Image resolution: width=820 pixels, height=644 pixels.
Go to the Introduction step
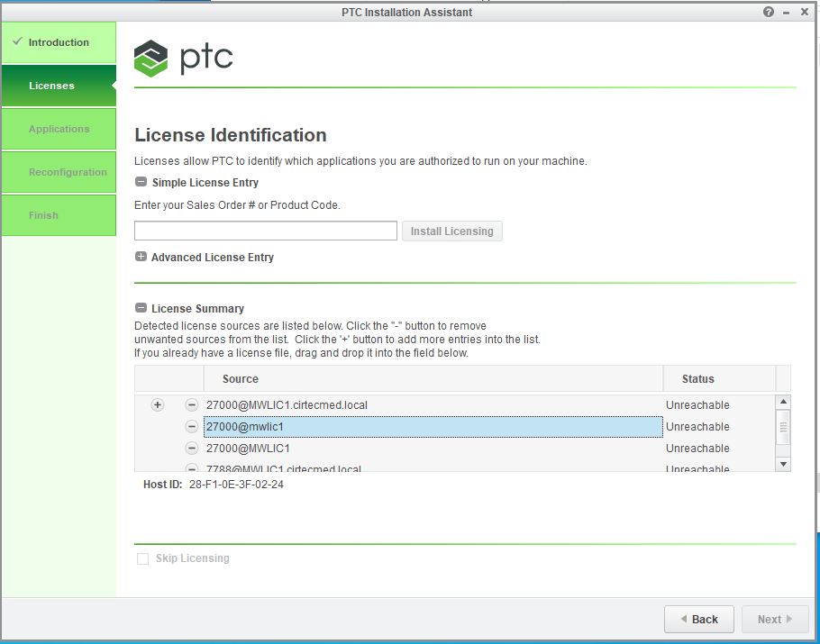coord(59,42)
